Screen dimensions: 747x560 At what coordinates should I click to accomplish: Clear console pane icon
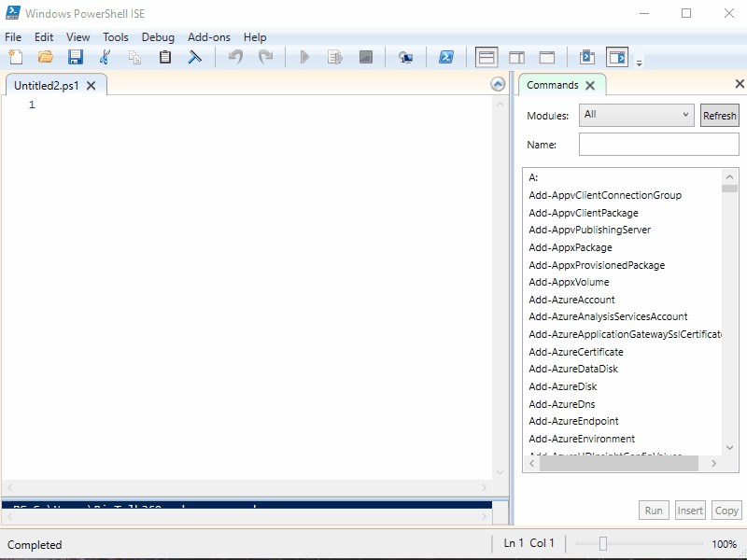click(194, 57)
